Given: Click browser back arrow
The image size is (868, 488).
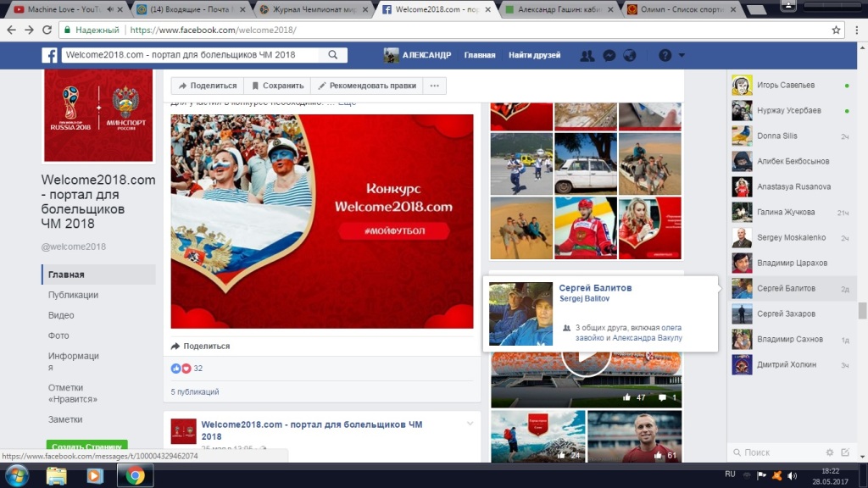Looking at the screenshot, I should tap(12, 30).
